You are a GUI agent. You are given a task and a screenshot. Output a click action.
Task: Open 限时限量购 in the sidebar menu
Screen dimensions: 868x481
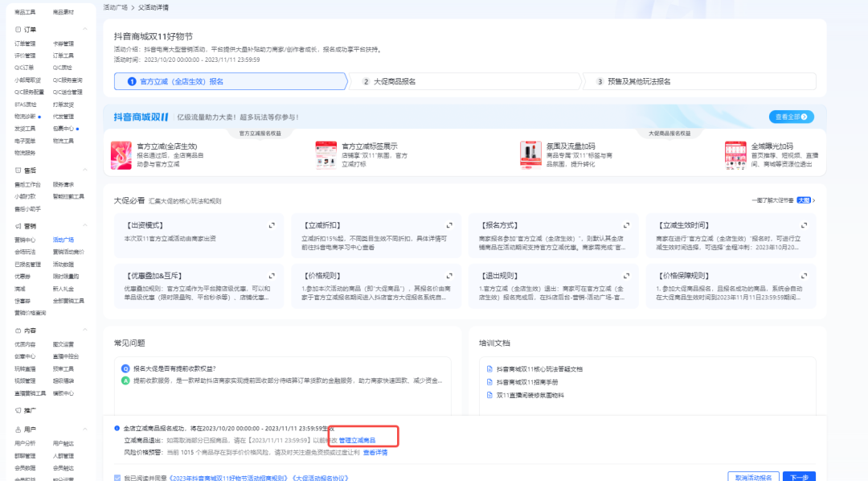[x=66, y=277]
